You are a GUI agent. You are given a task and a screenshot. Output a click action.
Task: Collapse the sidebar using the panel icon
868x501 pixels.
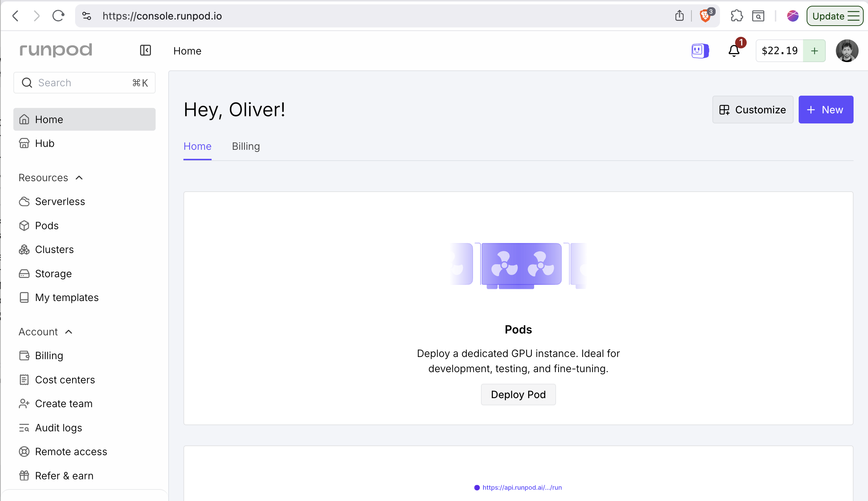146,50
